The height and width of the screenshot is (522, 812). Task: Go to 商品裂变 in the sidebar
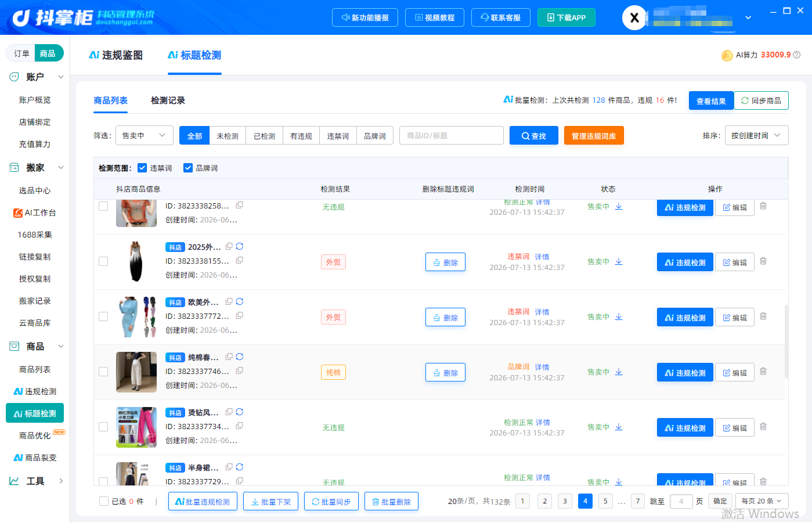coord(35,458)
